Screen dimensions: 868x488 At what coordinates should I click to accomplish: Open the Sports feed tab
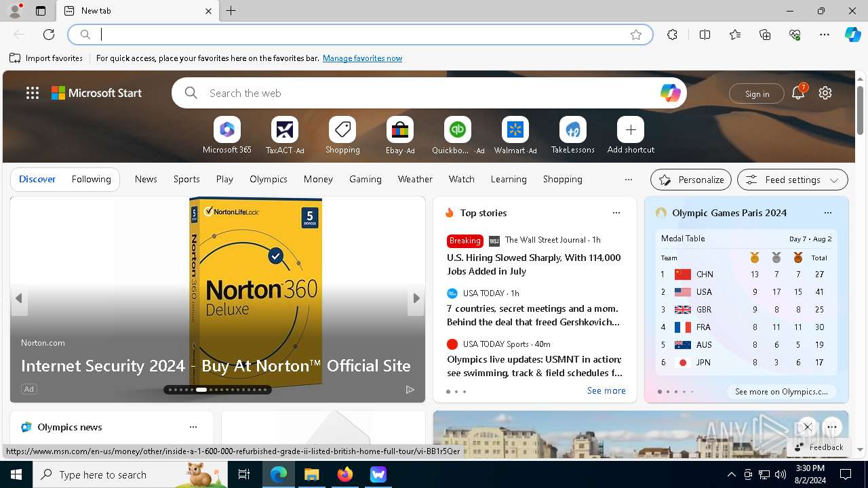186,179
